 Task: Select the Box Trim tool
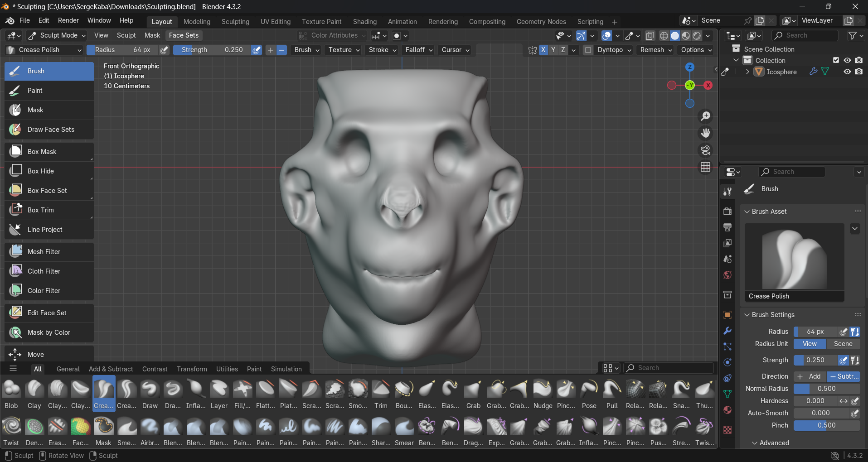[x=40, y=210]
